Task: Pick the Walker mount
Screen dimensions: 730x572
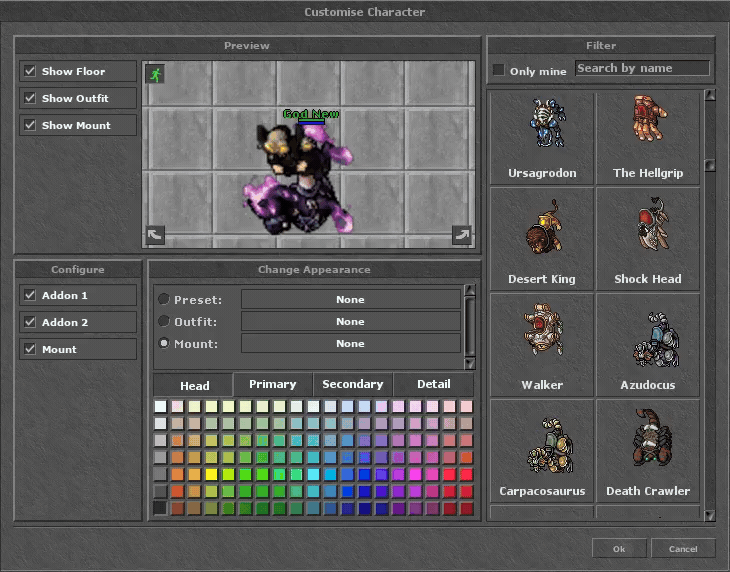Action: pyautogui.click(x=542, y=345)
